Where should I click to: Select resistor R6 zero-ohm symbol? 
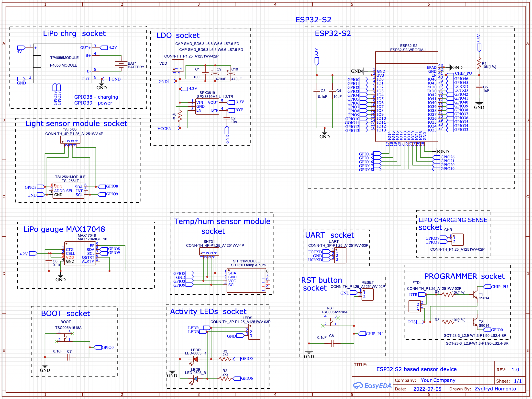coord(180,116)
